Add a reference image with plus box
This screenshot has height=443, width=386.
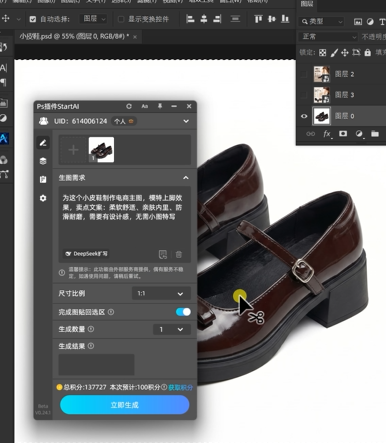(73, 150)
